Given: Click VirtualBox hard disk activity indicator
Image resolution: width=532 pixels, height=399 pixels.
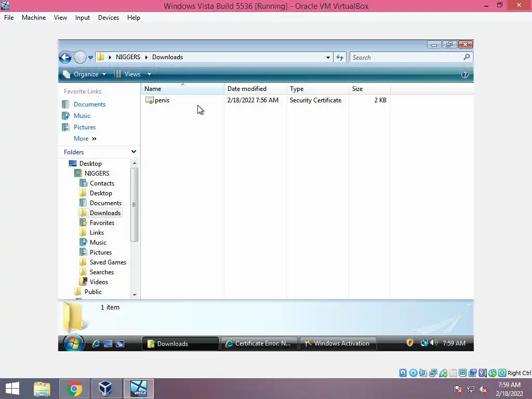Looking at the screenshot, I should coord(403,373).
